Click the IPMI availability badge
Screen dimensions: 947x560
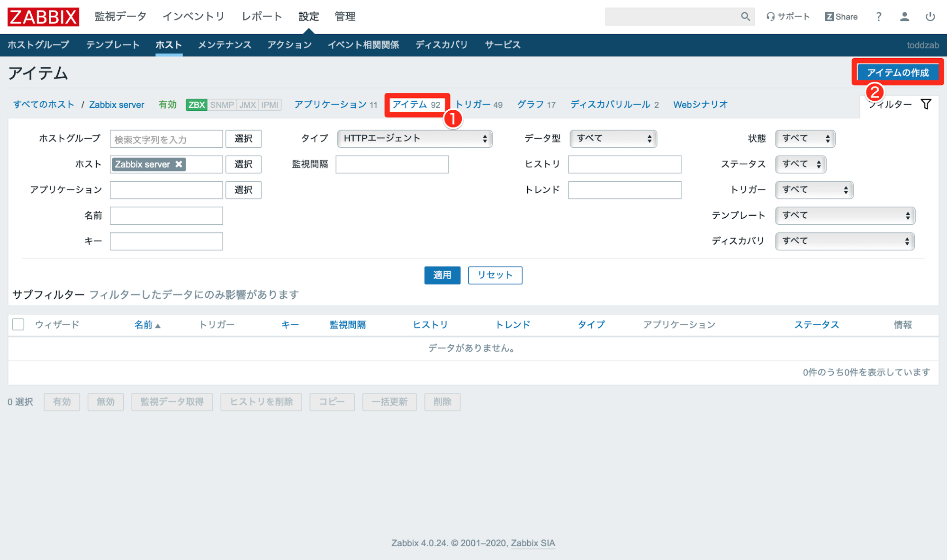point(270,105)
